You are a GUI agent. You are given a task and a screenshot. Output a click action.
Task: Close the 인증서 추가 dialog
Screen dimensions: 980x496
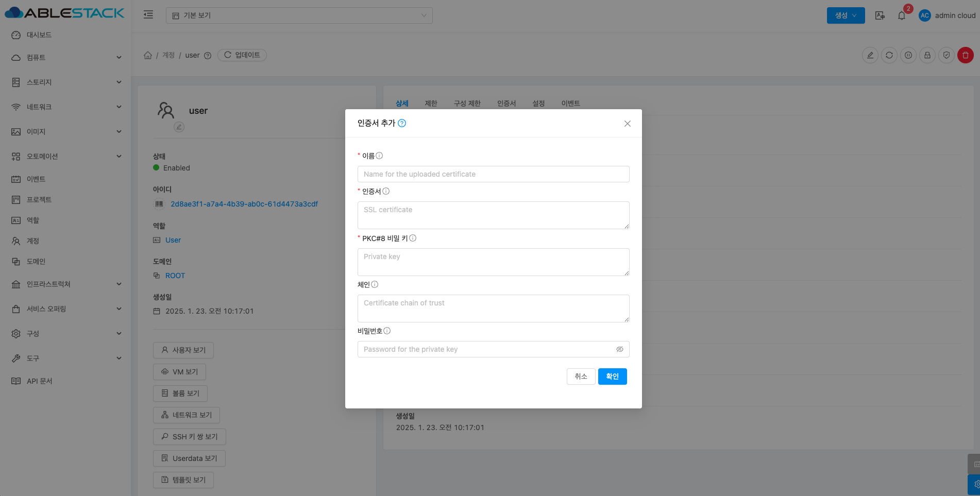(627, 124)
